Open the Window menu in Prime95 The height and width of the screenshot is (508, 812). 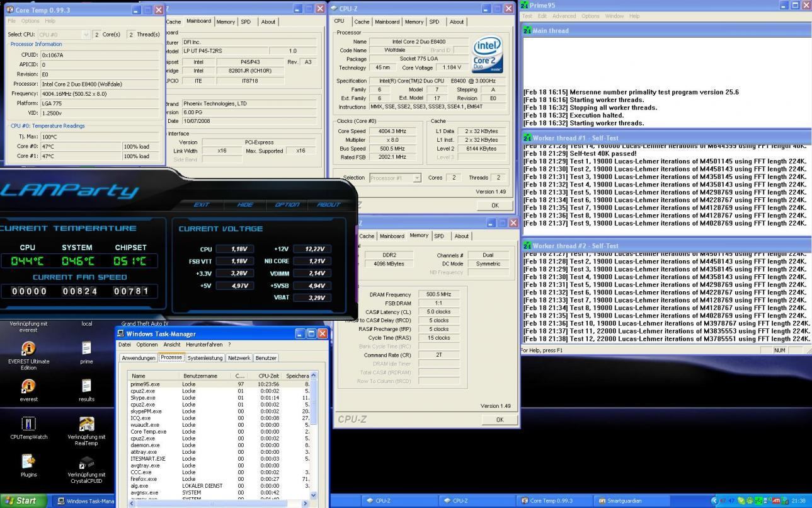coord(615,16)
